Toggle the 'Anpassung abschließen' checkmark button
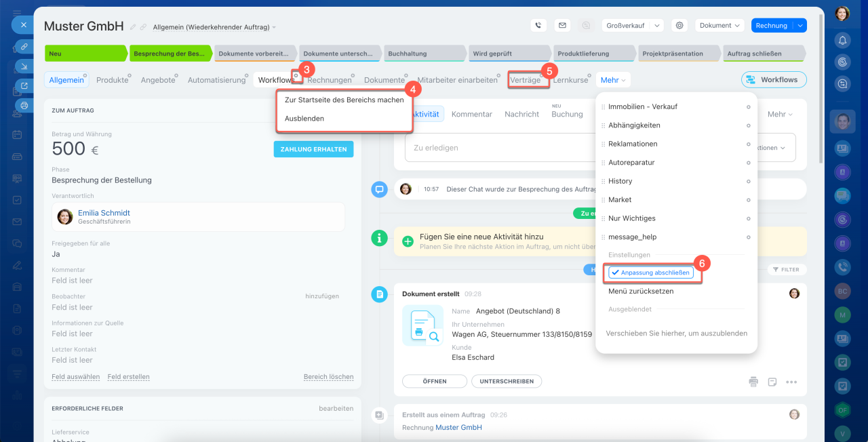The image size is (868, 442). coord(650,273)
